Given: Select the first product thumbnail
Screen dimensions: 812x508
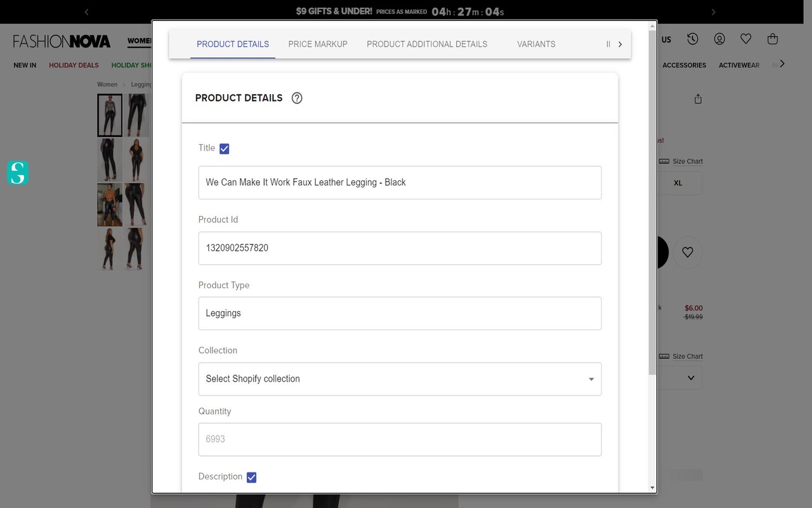Looking at the screenshot, I should pyautogui.click(x=110, y=116).
